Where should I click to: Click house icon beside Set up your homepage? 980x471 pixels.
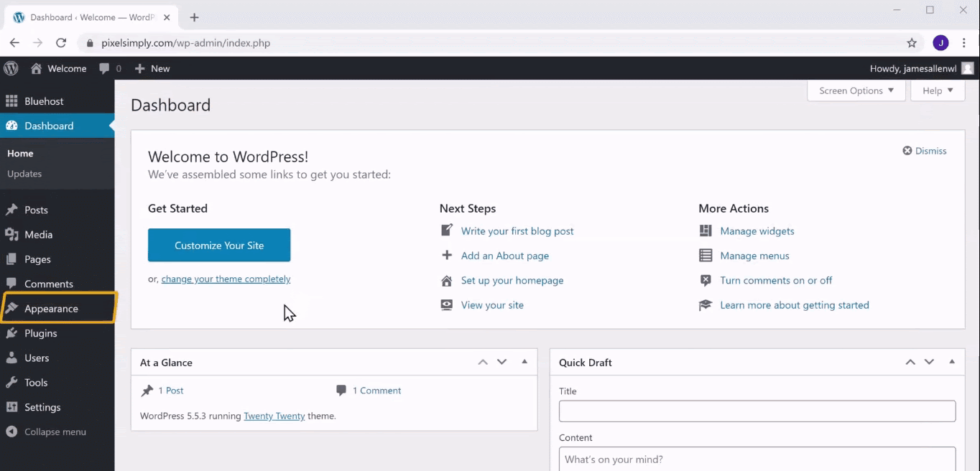(447, 280)
